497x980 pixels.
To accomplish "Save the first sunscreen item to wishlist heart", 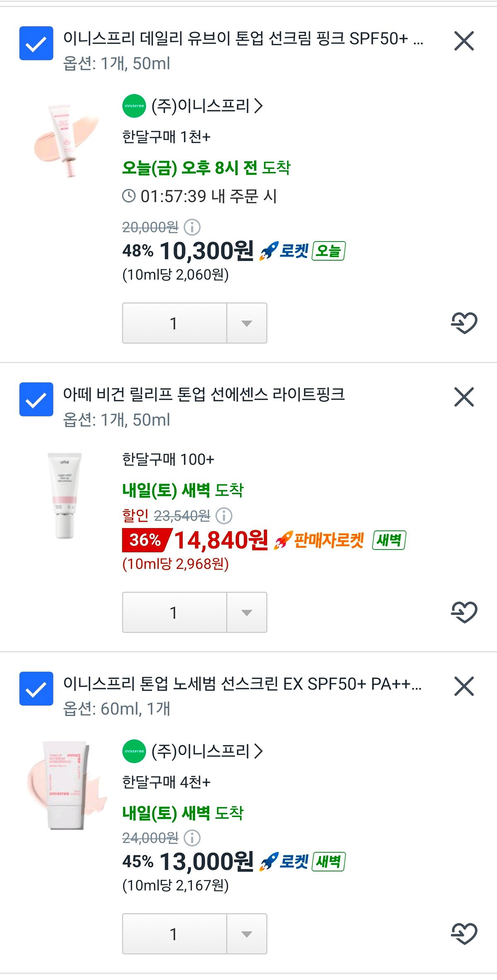I will [464, 323].
